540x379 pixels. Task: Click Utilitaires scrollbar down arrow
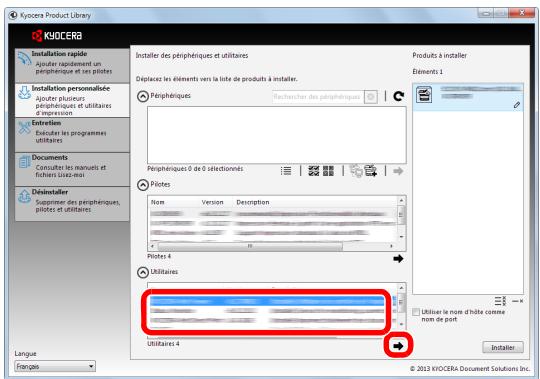click(x=401, y=324)
